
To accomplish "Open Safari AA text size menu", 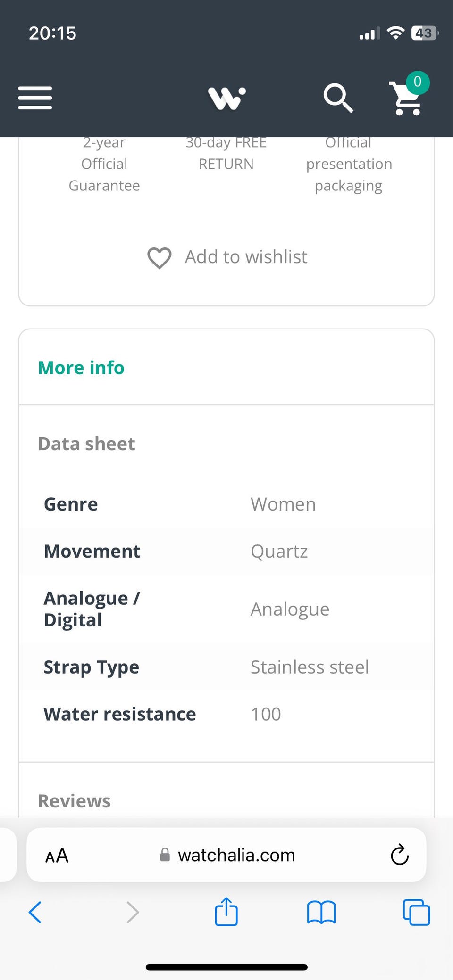I will click(57, 856).
